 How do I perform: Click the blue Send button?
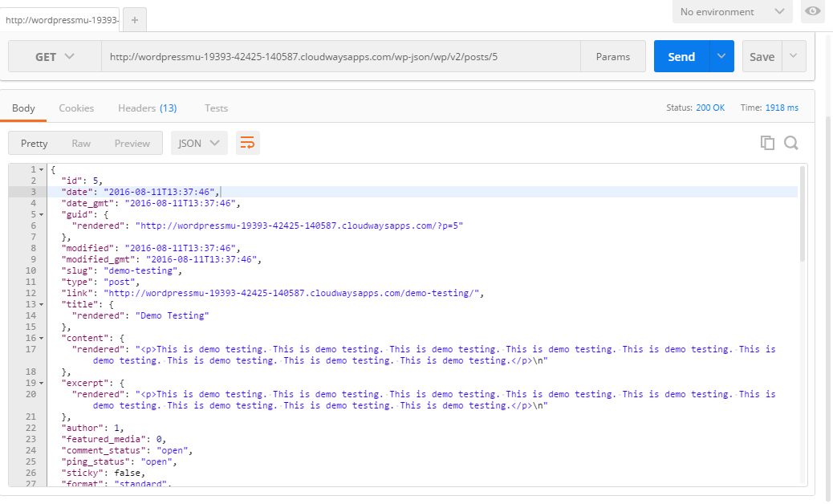coord(681,56)
